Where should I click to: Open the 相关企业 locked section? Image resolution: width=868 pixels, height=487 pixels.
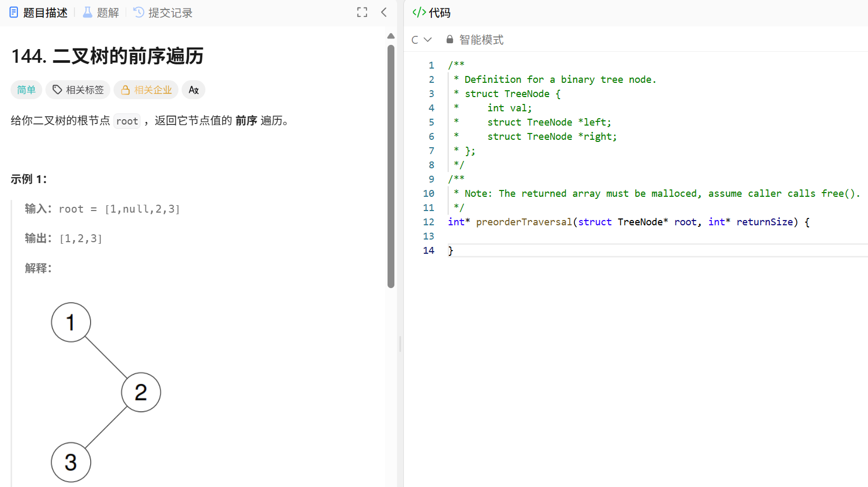[146, 90]
